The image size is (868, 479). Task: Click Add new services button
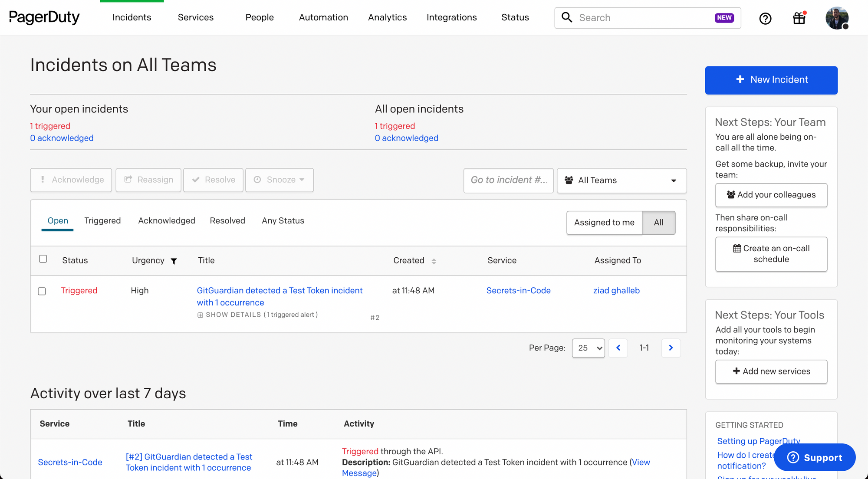(771, 372)
